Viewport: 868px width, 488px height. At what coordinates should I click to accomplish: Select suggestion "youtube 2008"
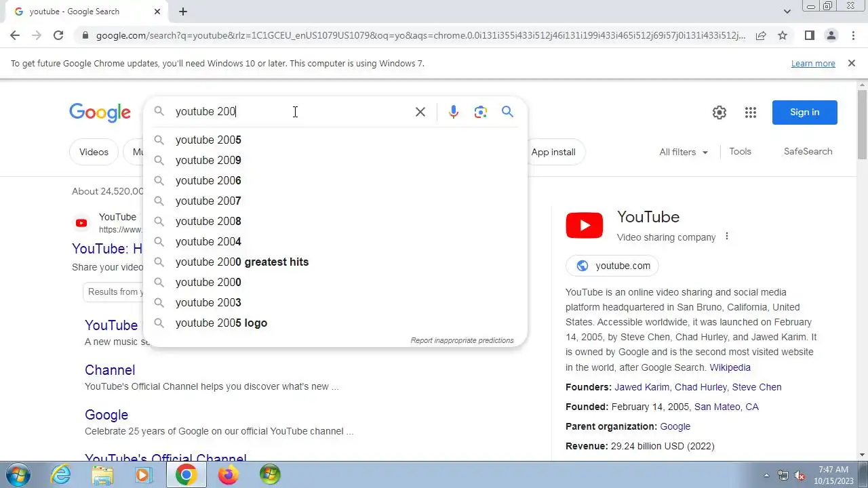336,221
